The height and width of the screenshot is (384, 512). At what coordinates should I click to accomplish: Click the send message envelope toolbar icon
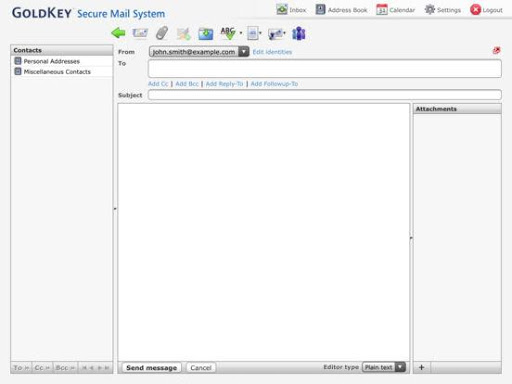[140, 33]
